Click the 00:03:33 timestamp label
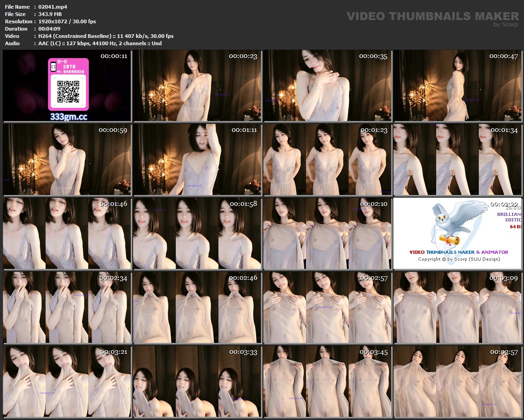 [243, 352]
